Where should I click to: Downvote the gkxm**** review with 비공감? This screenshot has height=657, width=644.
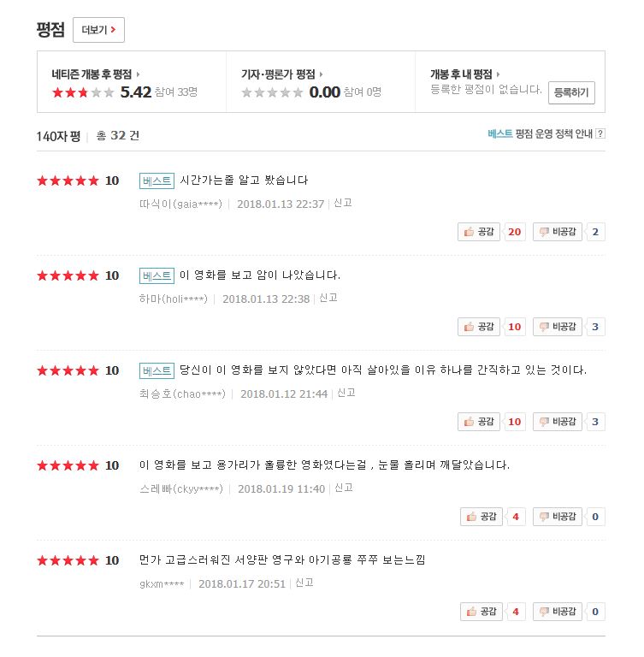(558, 612)
